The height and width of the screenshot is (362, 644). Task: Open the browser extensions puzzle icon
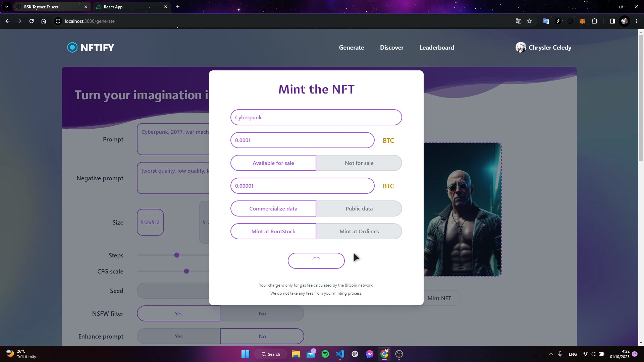coord(594,21)
